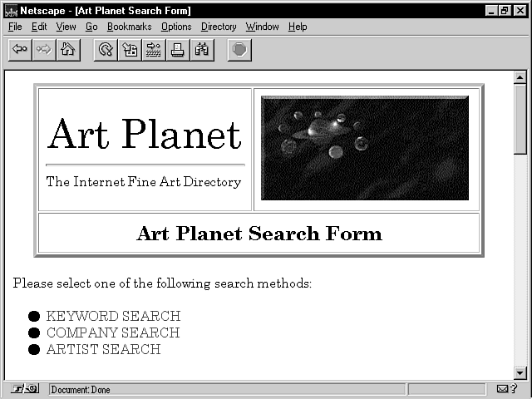The height and width of the screenshot is (399, 532).
Task: Click the Back arrow toolbar button
Action: click(x=20, y=50)
